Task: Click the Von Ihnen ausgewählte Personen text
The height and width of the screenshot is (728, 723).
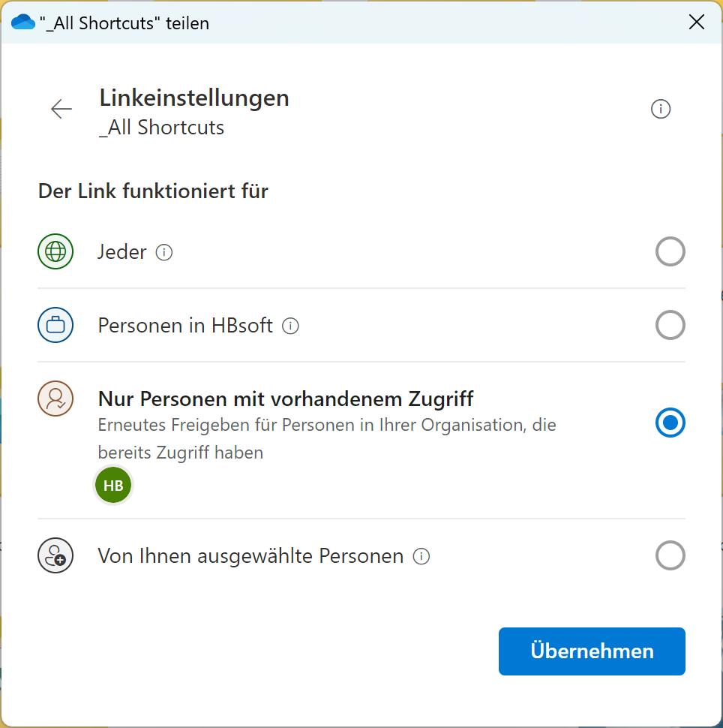Action: pos(250,557)
